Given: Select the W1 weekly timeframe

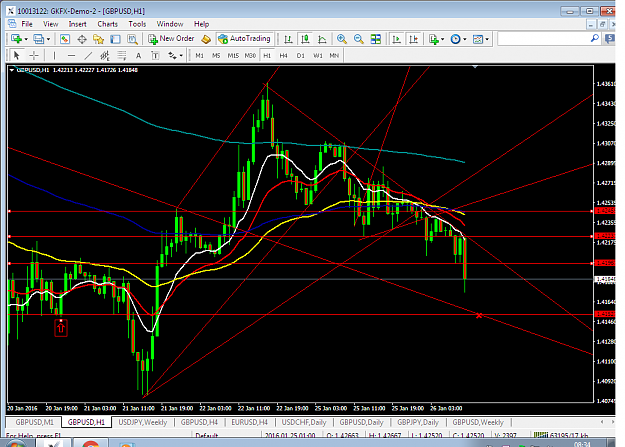Looking at the screenshot, I should tap(317, 55).
